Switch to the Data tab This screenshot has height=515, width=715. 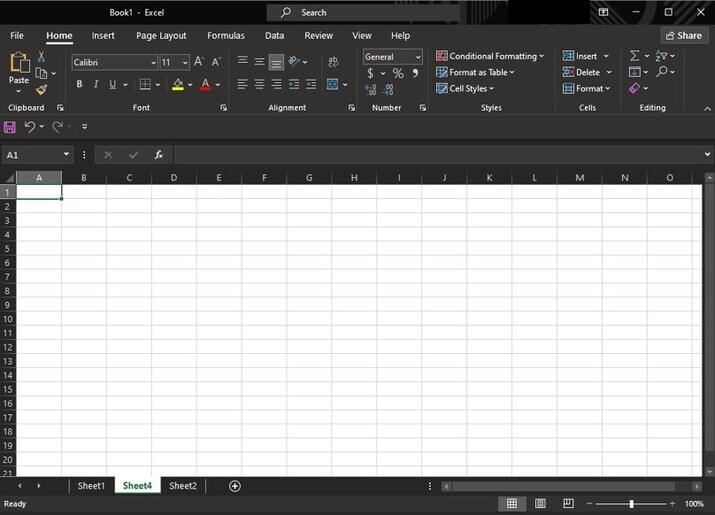coord(275,36)
